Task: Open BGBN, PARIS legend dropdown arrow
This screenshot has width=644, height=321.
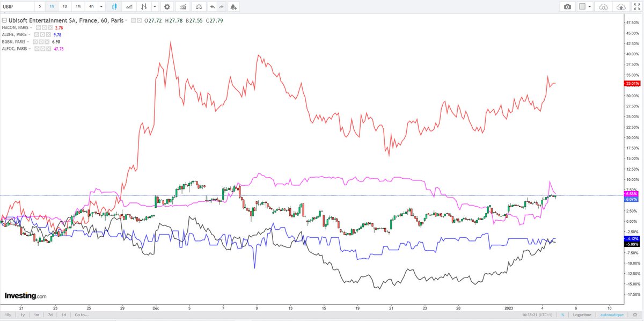Action: [28, 42]
